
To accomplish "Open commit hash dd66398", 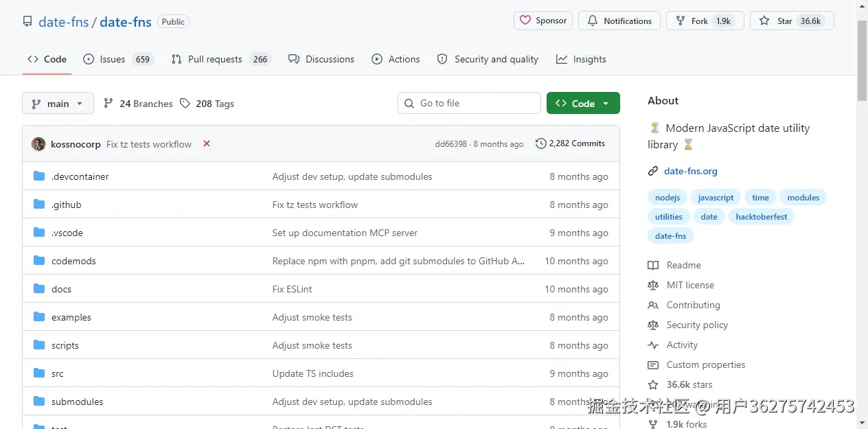I will 450,144.
